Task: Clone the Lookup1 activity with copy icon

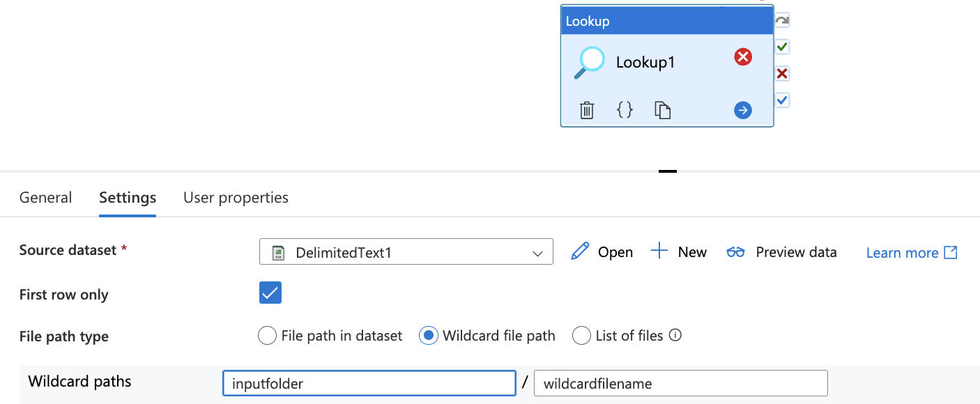Action: point(662,110)
